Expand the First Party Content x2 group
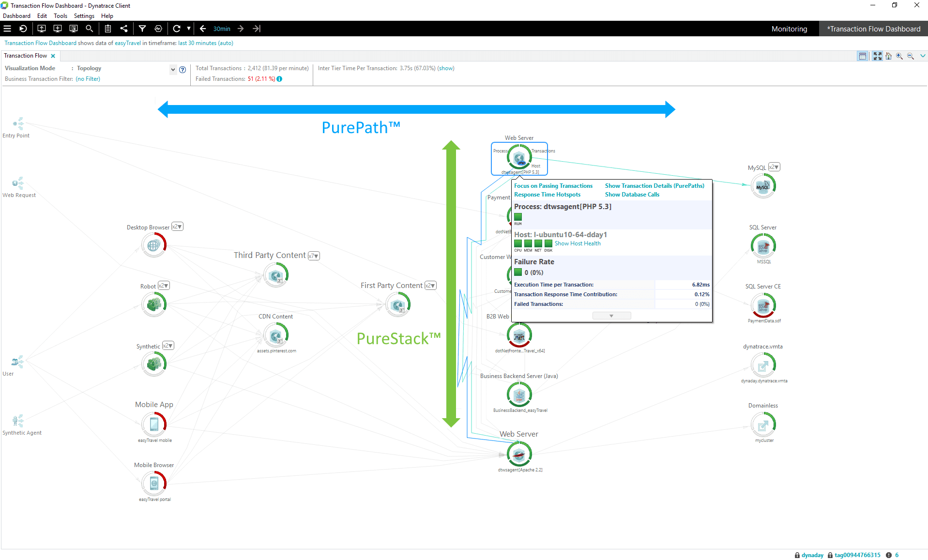 pos(431,285)
